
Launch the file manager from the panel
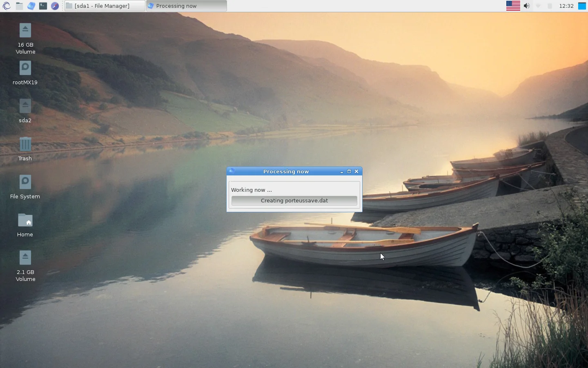tap(19, 6)
